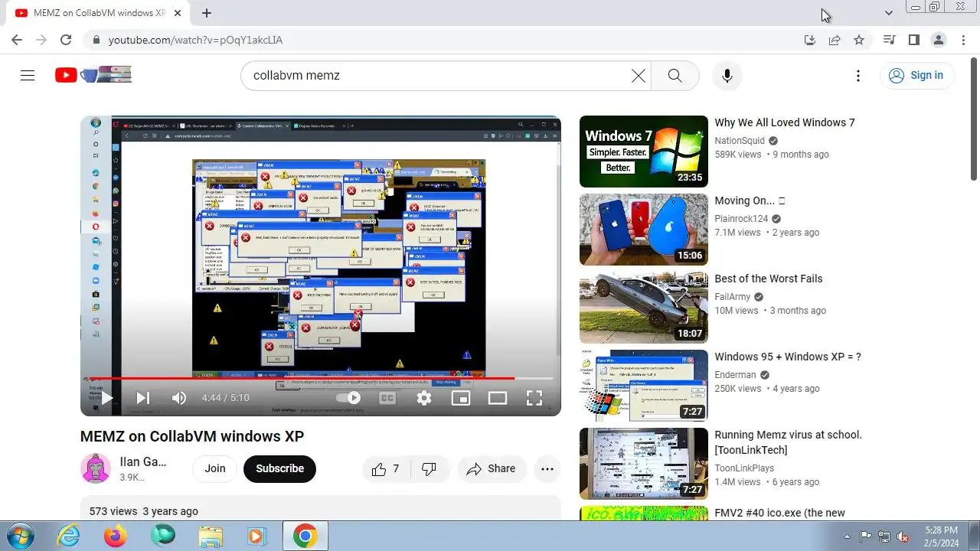The image size is (980, 551).
Task: Open File Explorer on taskbar
Action: [211, 536]
